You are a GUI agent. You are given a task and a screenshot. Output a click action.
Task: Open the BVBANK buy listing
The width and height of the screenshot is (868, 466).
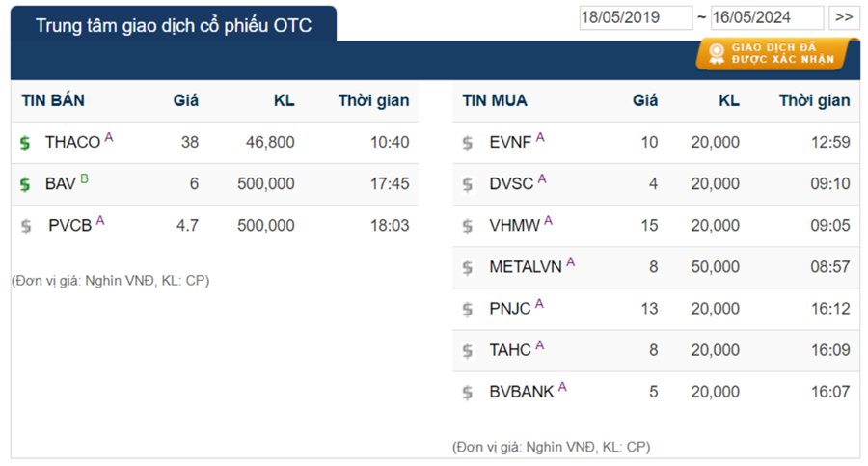pos(522,392)
